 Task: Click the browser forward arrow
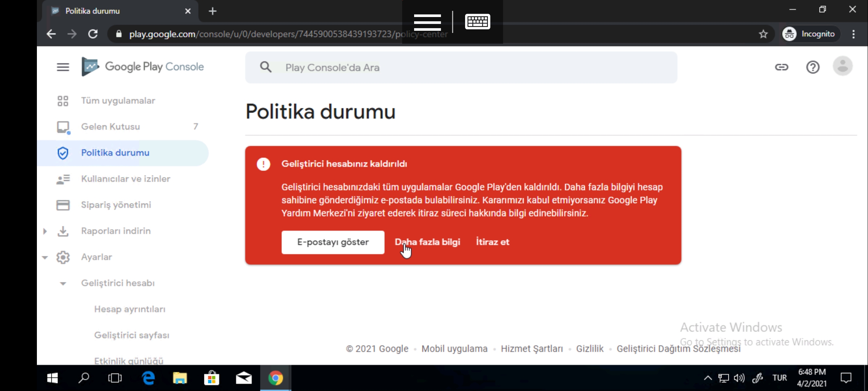pos(72,34)
